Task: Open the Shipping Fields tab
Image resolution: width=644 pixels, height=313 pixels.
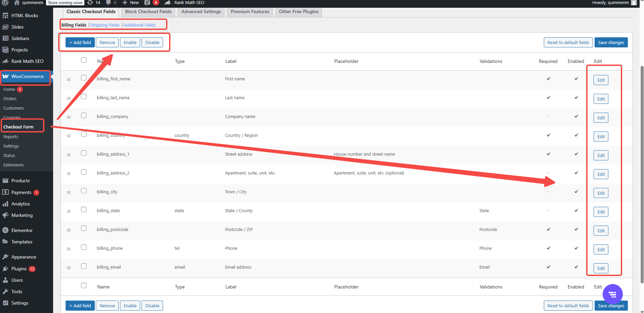Action: tap(105, 25)
